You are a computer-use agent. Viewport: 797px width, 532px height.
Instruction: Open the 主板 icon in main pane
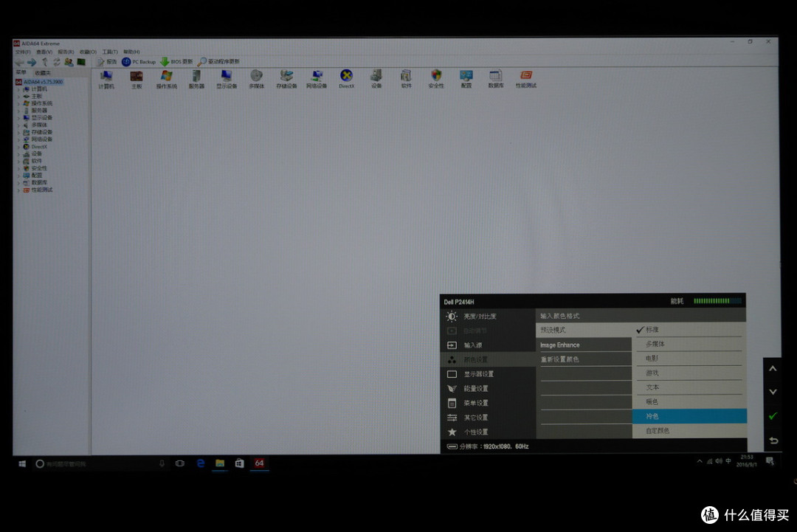click(137, 79)
